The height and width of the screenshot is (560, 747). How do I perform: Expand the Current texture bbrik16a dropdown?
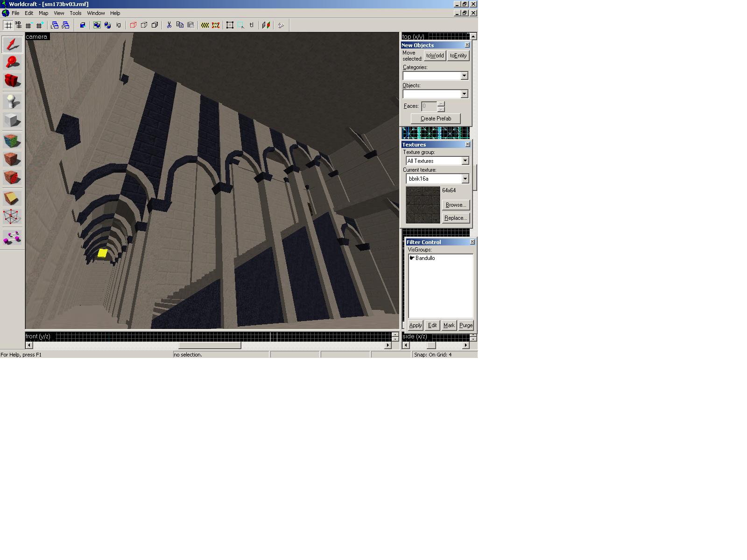coord(465,179)
